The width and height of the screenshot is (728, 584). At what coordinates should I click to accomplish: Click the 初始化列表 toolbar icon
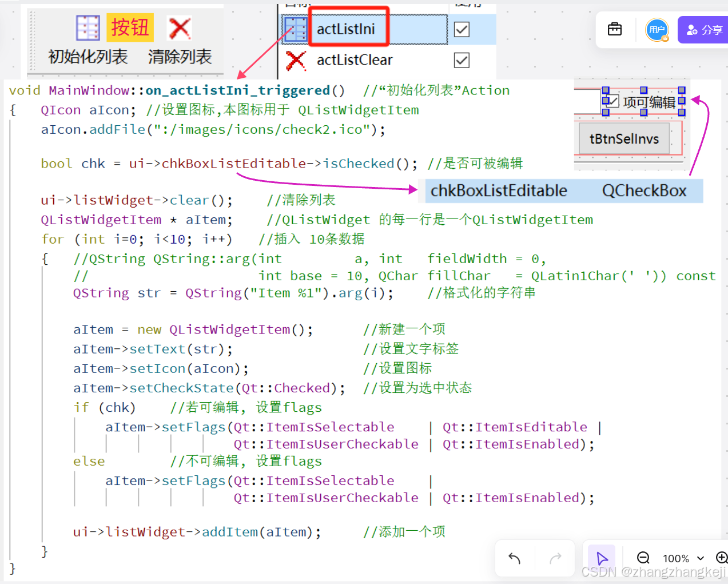point(87,27)
